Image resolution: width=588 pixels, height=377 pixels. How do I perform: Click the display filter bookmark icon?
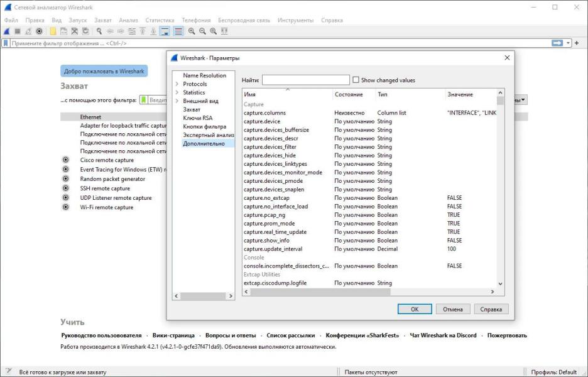coord(6,43)
